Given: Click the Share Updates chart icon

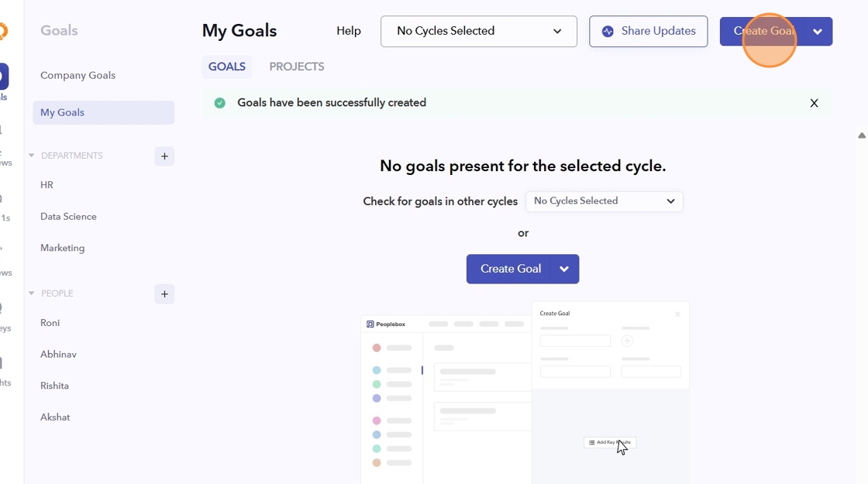Looking at the screenshot, I should point(608,32).
